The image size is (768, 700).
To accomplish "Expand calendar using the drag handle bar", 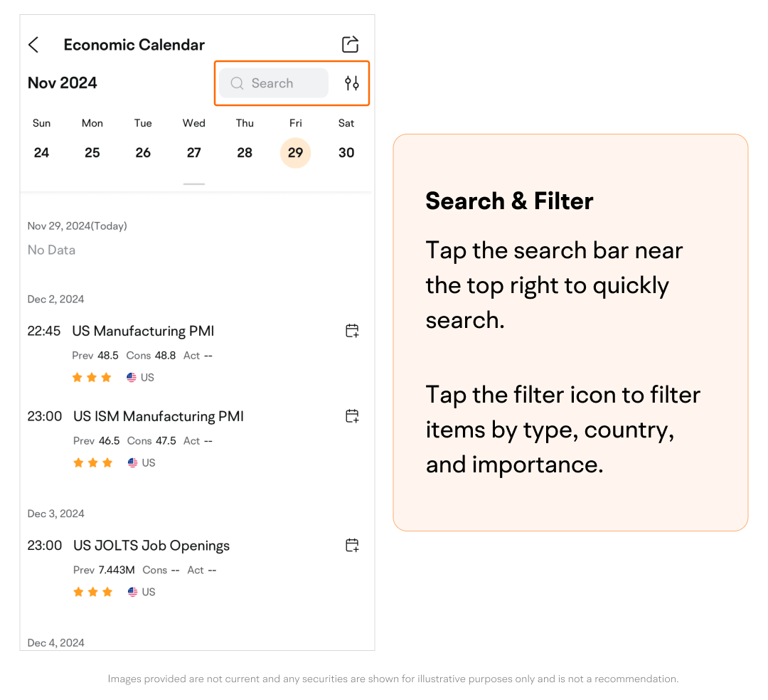I will tap(193, 184).
